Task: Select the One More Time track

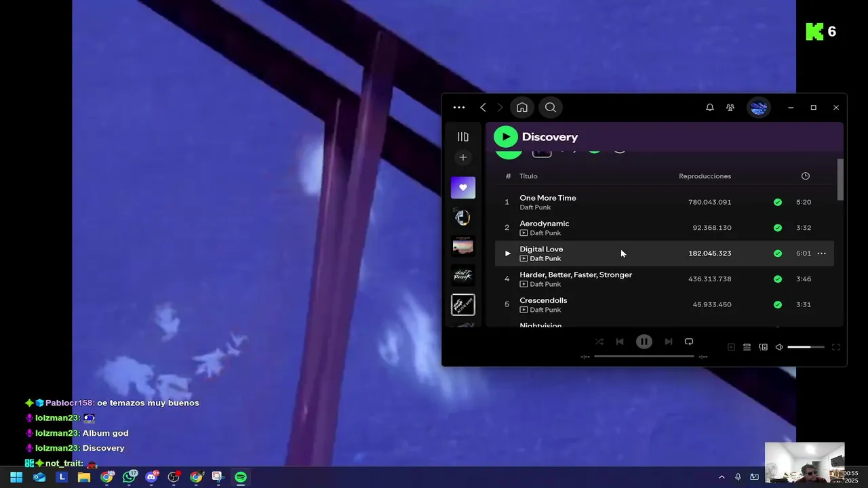Action: (548, 198)
